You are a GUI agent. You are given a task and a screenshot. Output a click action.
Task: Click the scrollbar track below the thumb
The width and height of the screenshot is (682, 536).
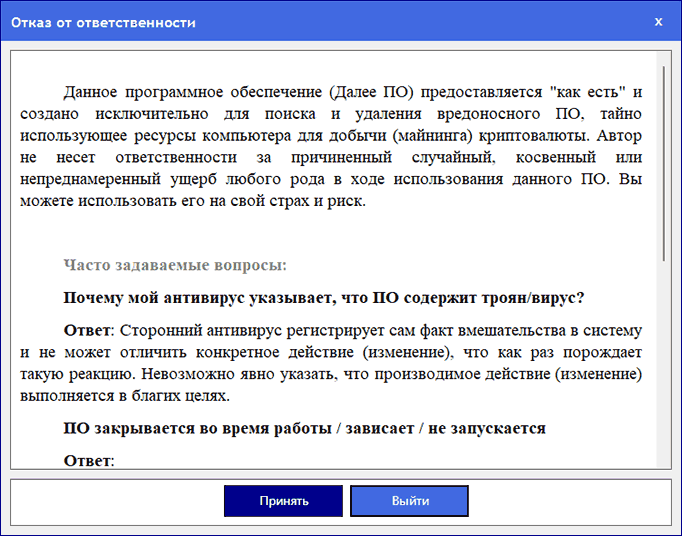pos(663,365)
